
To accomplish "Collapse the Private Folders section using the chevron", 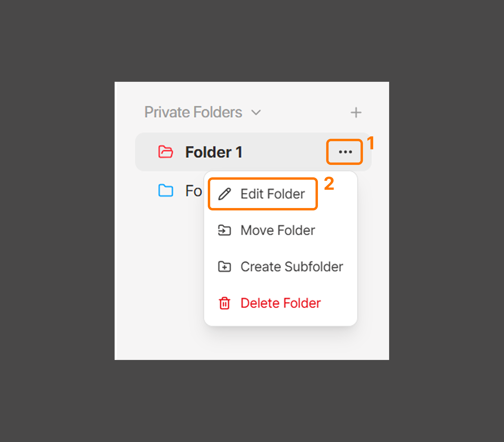I will 256,112.
